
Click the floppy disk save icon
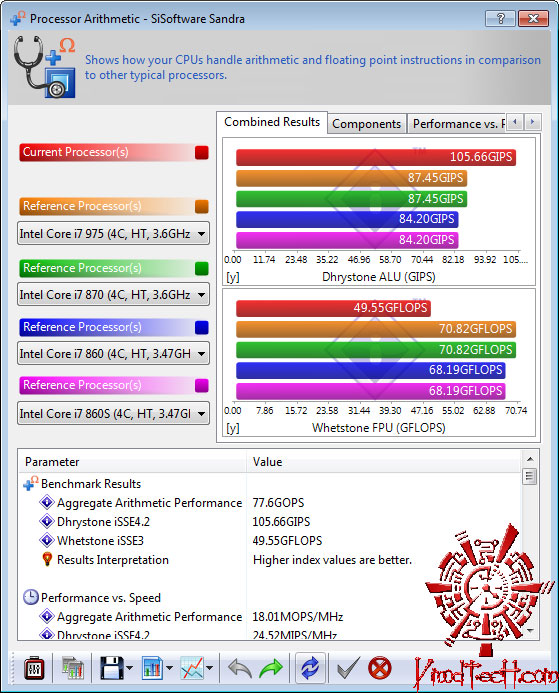click(x=111, y=668)
